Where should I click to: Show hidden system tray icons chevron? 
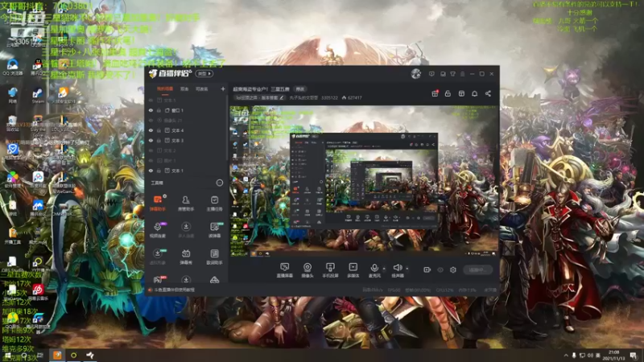pos(566,356)
